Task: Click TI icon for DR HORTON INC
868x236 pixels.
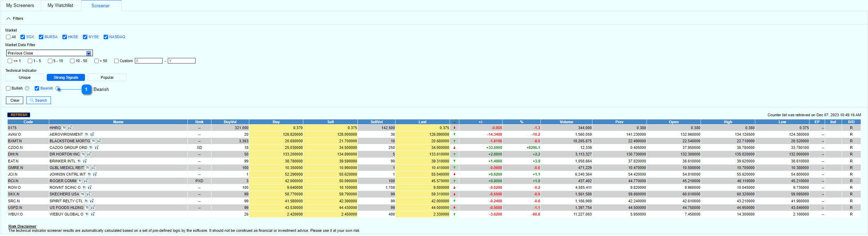Action: (83, 154)
